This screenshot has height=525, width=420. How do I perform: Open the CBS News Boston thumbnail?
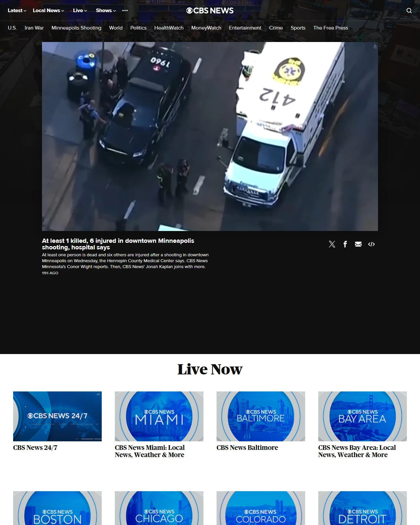click(57, 508)
